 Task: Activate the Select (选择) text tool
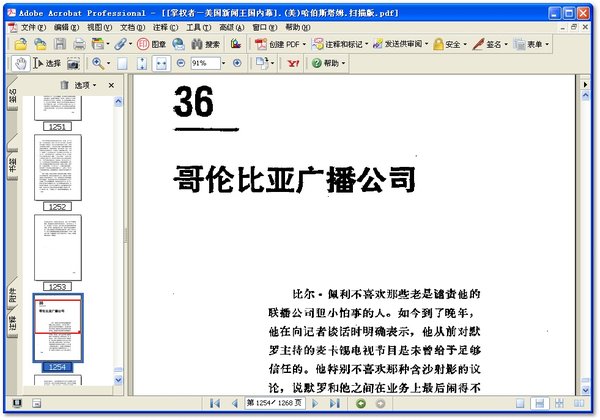coord(47,63)
